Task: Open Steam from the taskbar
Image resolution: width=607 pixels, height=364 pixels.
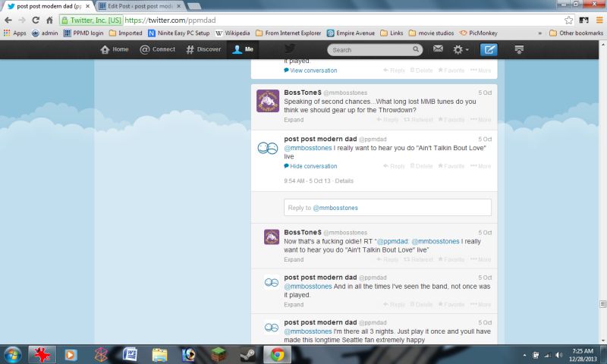Action: tap(248, 355)
